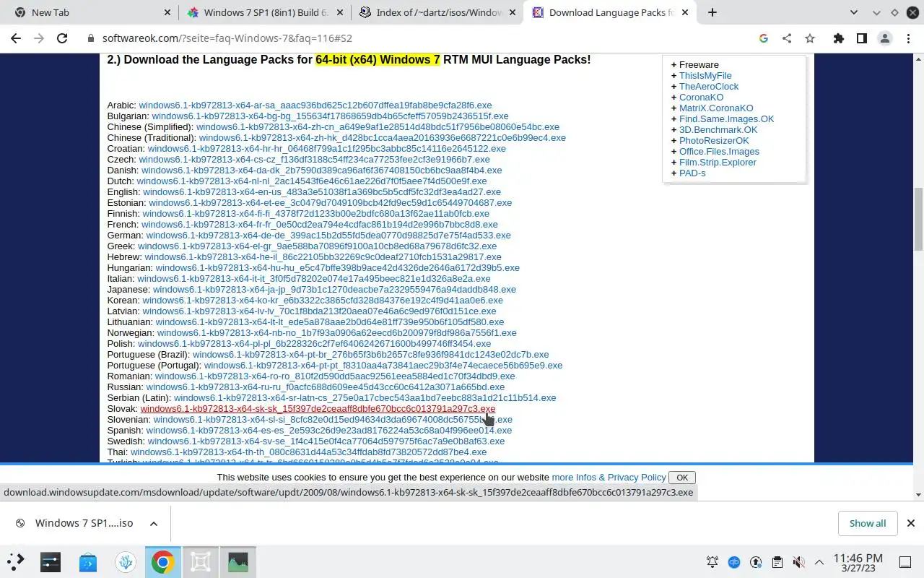Expand Windows 7 SP1 iso download options

pos(154,524)
